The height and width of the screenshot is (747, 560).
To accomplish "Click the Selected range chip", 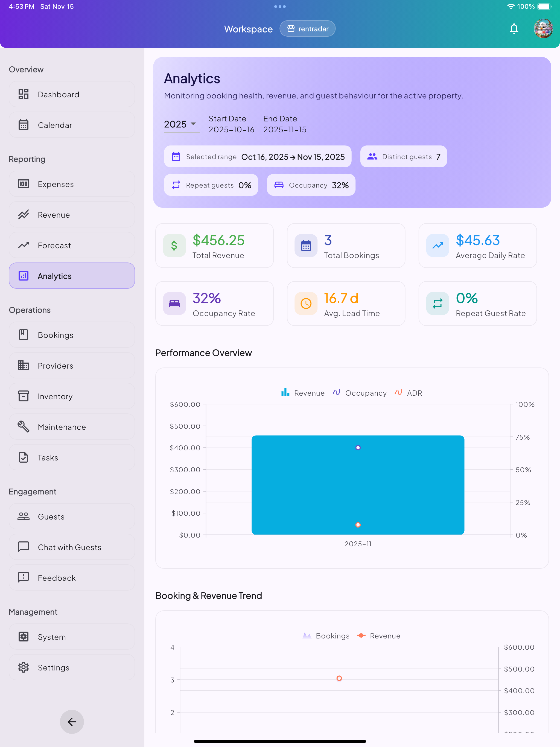I will (258, 156).
